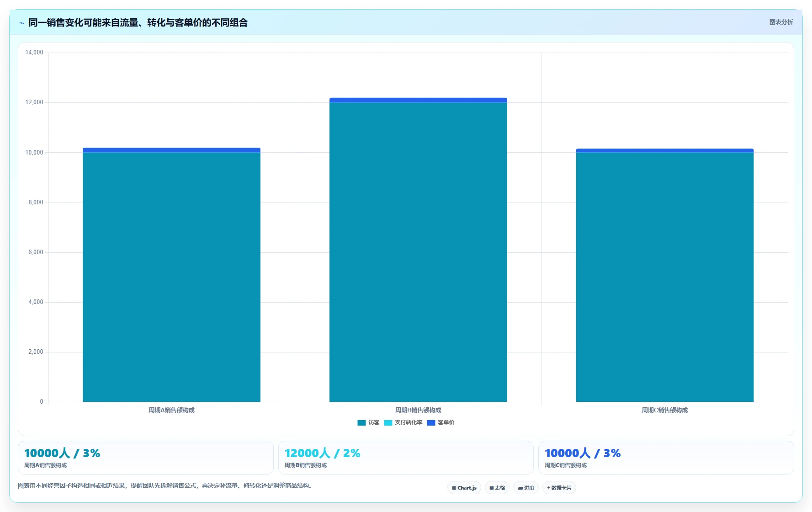
Task: Click the 进度 chip
Action: [526, 488]
